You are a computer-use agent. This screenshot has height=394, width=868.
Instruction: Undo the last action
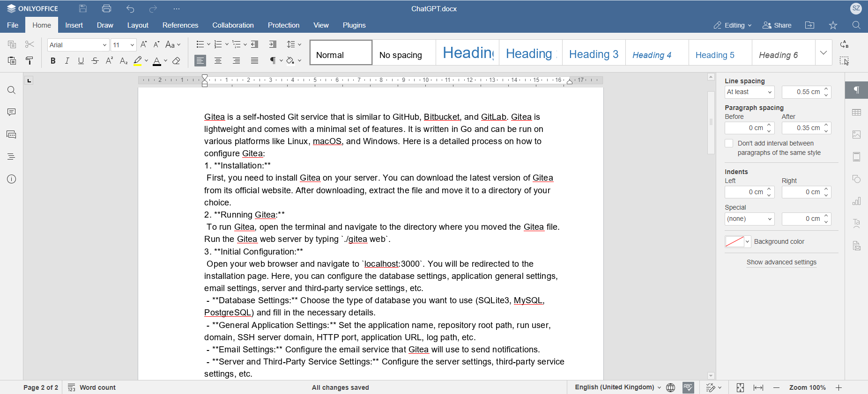[x=130, y=8]
